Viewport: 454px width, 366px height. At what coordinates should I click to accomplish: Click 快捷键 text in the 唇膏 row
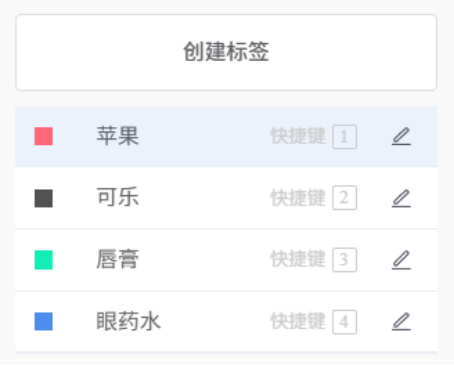pyautogui.click(x=298, y=259)
